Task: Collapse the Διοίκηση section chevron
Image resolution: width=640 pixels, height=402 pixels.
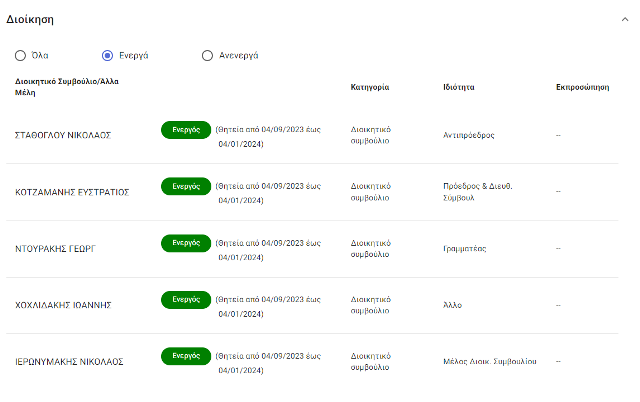Action: (x=625, y=19)
